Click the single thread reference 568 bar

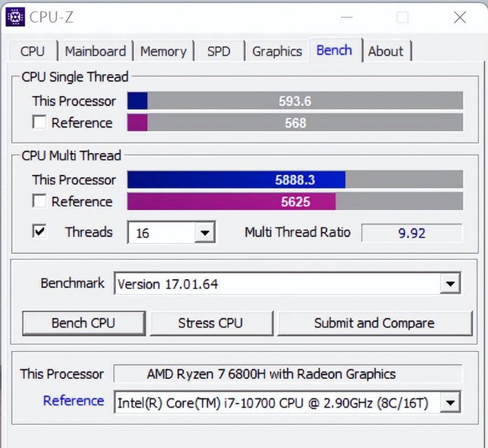[x=295, y=122]
